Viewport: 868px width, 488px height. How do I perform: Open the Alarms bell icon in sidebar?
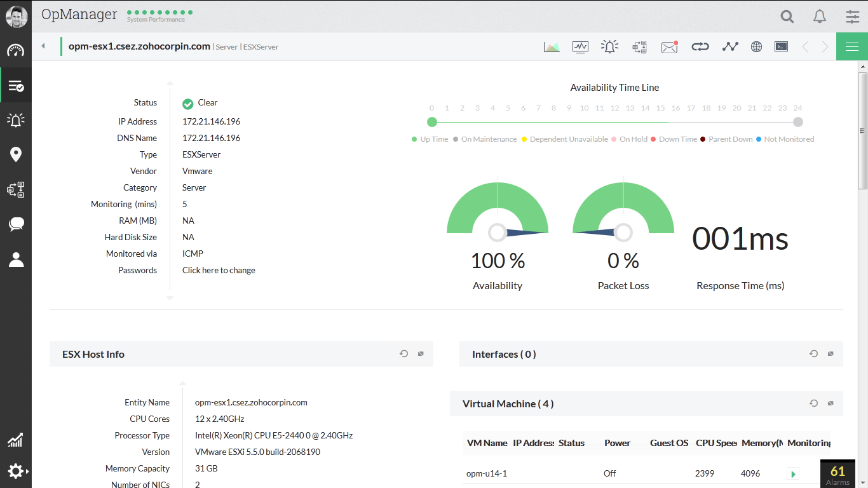16,120
